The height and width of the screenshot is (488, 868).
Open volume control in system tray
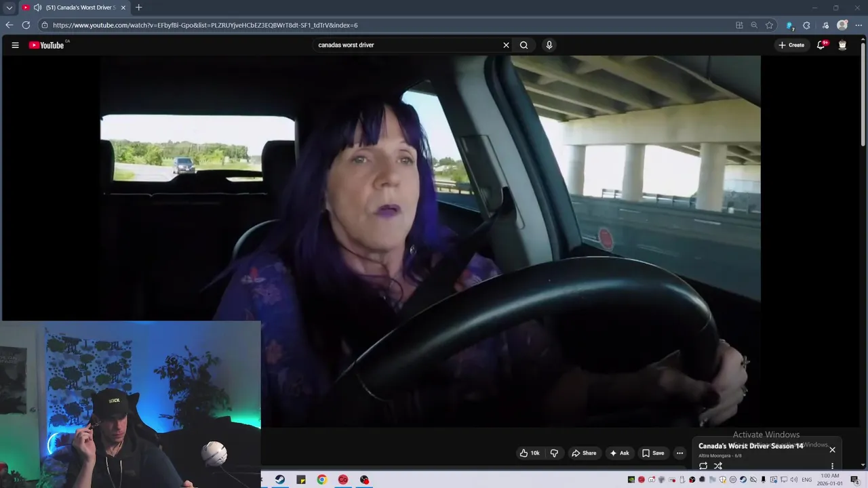[793, 480]
